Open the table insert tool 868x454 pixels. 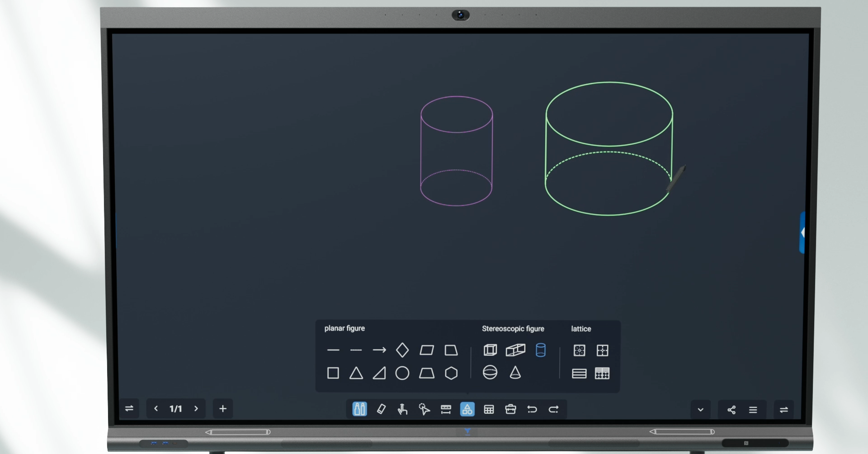(x=489, y=409)
